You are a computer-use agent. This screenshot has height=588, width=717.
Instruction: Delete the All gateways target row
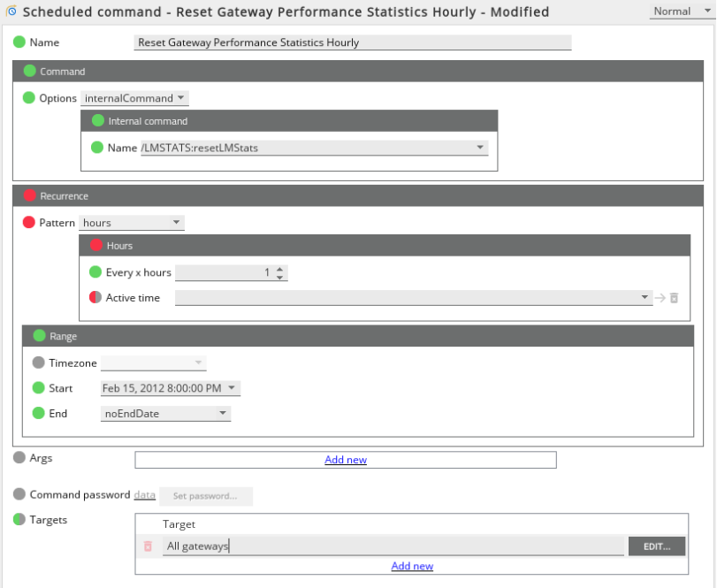[x=148, y=546]
